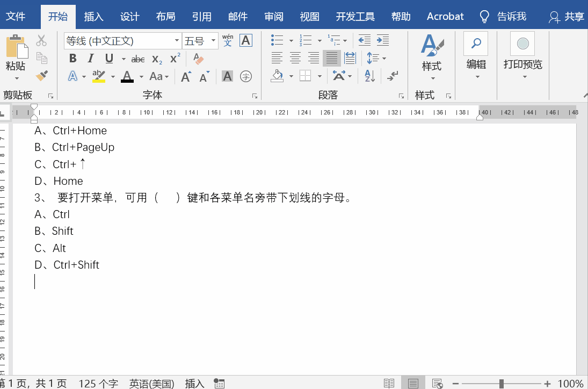Switch to the 插入 ribbon tab
The image size is (588, 389).
point(94,16)
